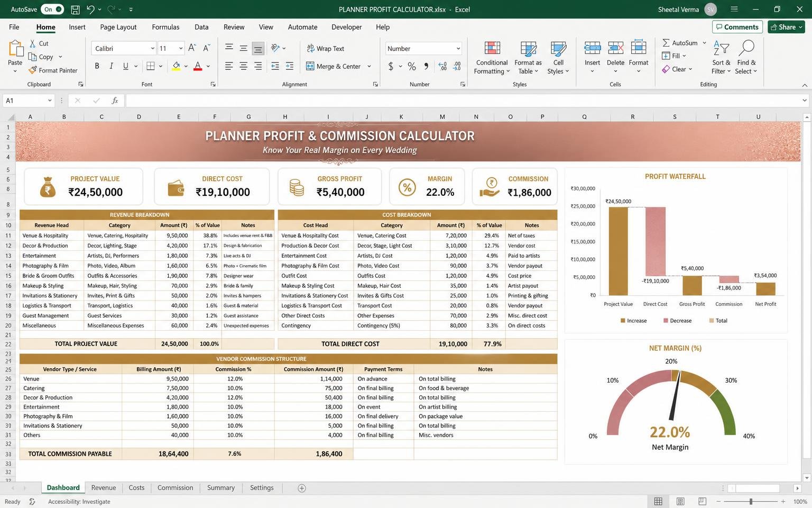Screen dimensions: 812x508
Task: Apply Percent Style format
Action: coord(412,66)
